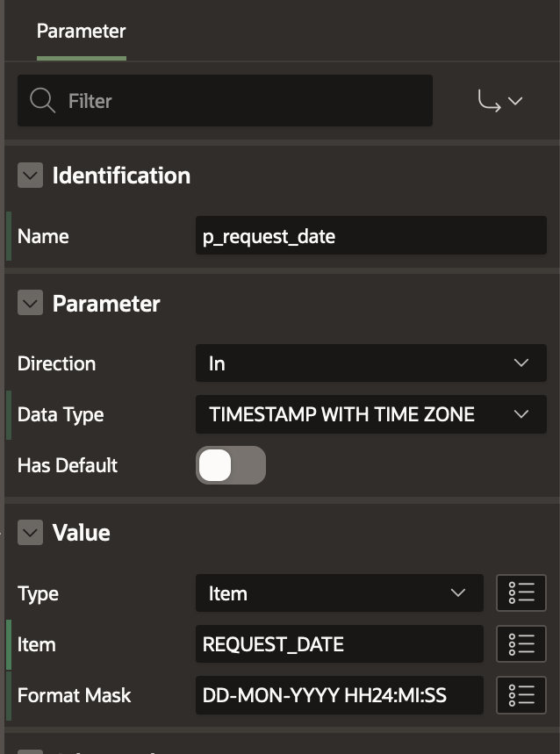Click the Format Mask input field
Viewport: 560px width, 754px height.
(339, 695)
